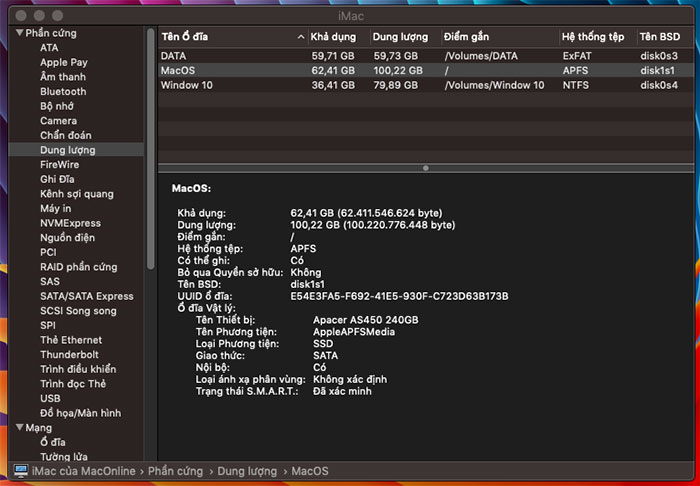Image resolution: width=700 pixels, height=486 pixels.
Task: Click the NTFS file system cell
Action: point(575,85)
